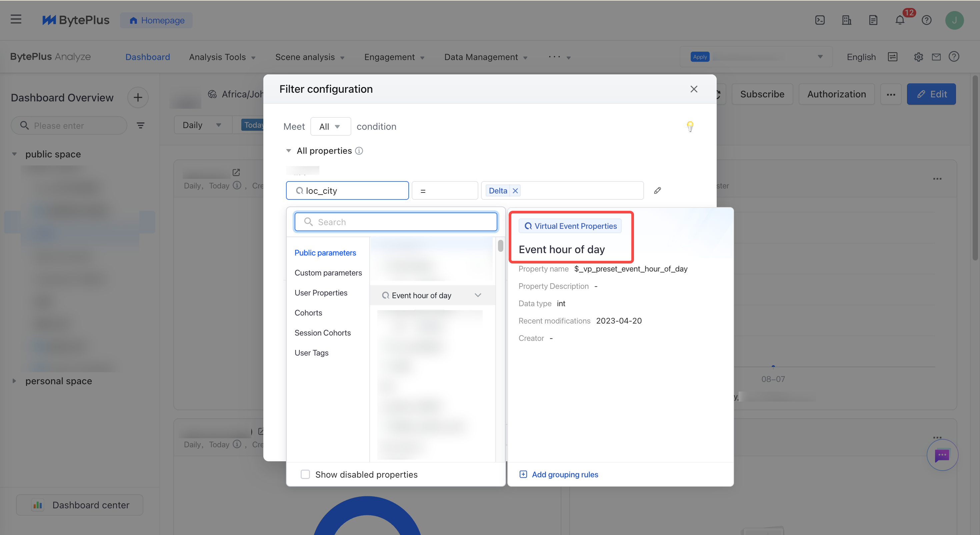Open the Meet All condition dropdown

(330, 126)
